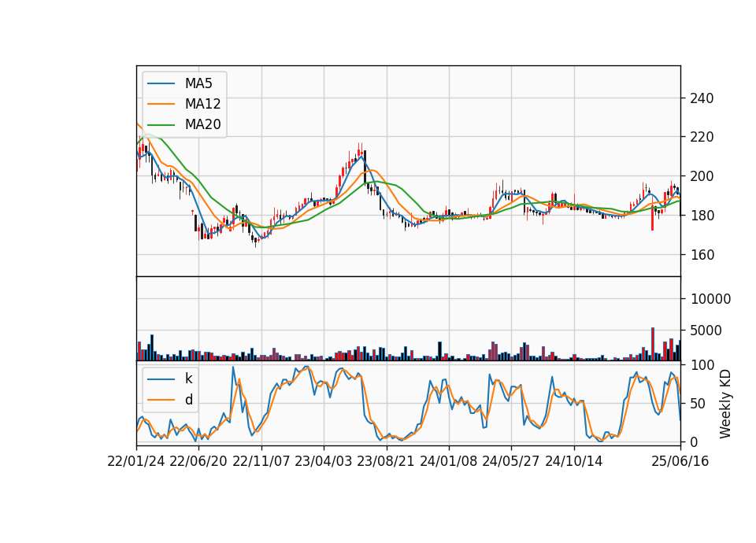
Task: Click the orange MA12 legend line sample
Action: 161,104
